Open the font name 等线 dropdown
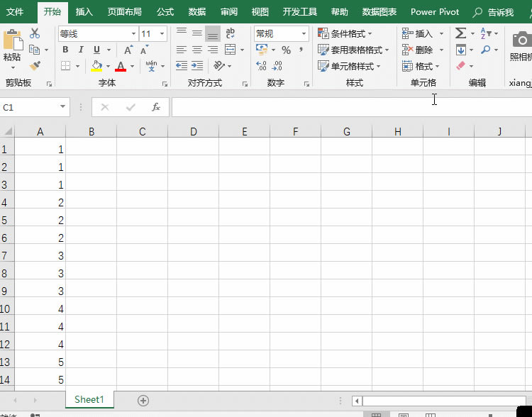 pos(133,34)
